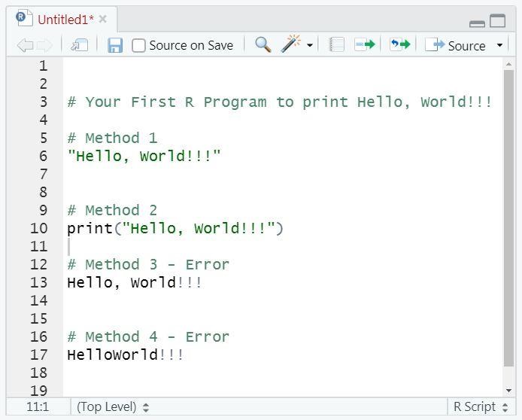Go back to previous source location
Viewport: 522px width, 420px height.
pyautogui.click(x=26, y=45)
